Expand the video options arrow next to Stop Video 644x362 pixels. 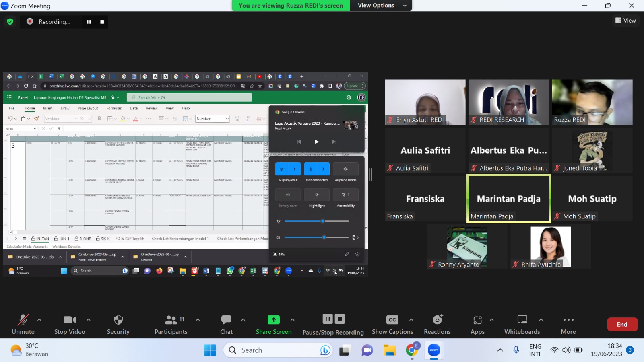coord(89,320)
